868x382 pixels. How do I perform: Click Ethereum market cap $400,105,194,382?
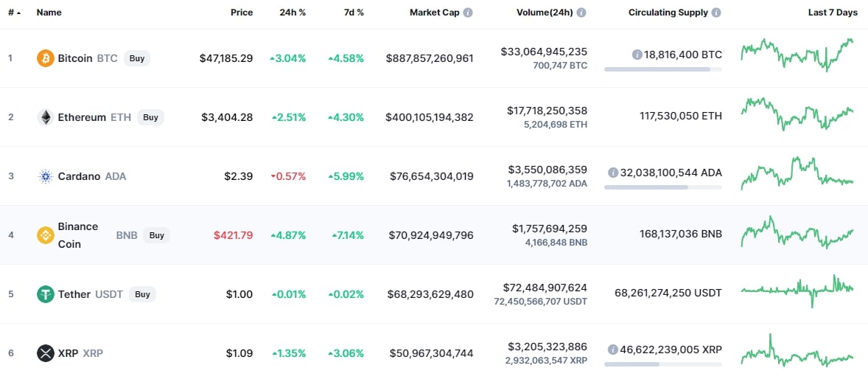pyautogui.click(x=430, y=117)
